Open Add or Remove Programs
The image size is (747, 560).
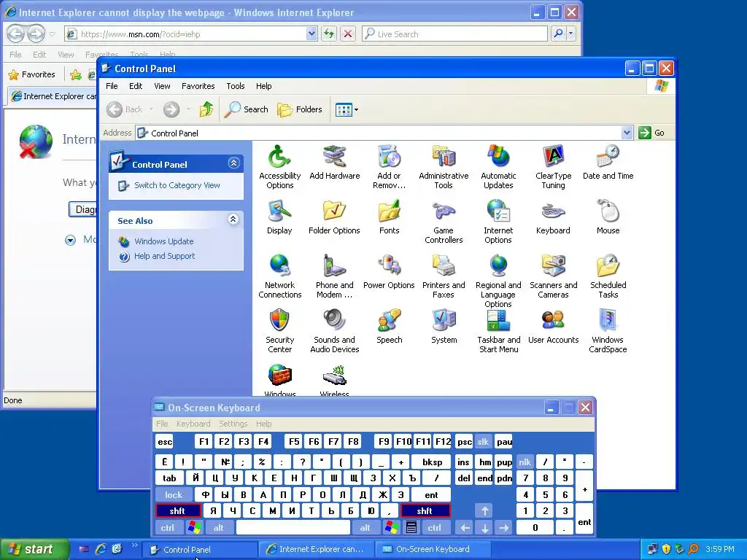(x=389, y=167)
